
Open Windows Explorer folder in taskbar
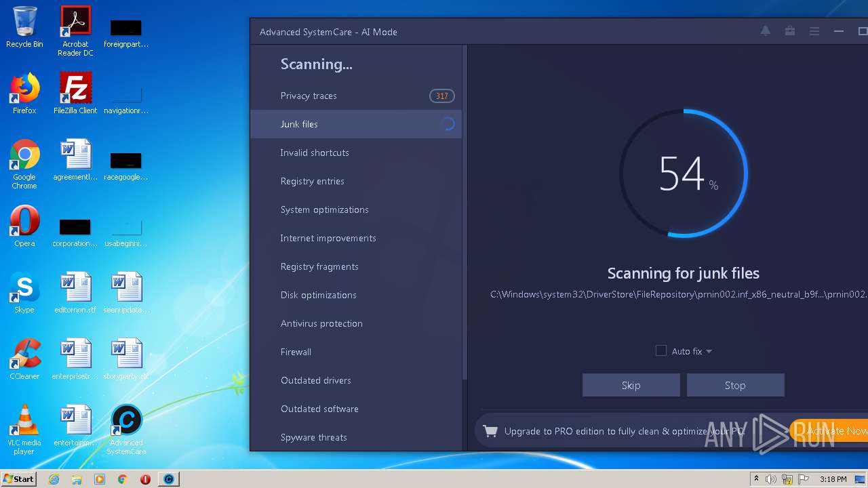(77, 479)
